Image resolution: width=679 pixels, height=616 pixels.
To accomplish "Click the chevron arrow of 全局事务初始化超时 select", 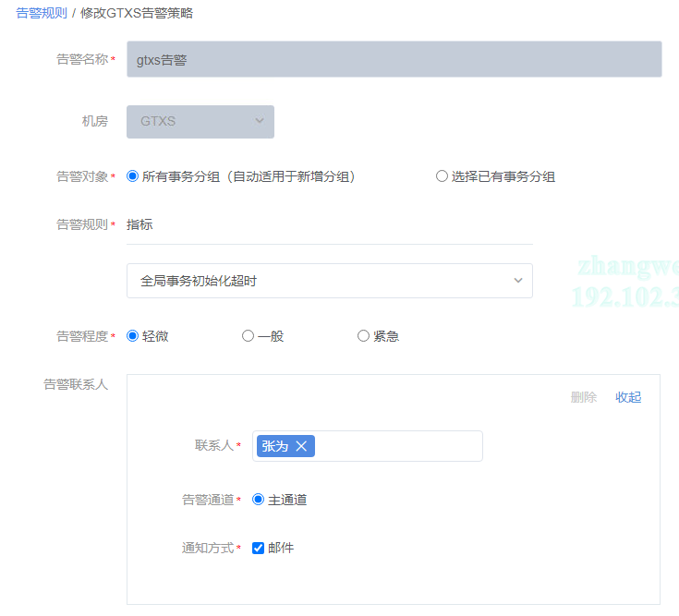I will 517,281.
